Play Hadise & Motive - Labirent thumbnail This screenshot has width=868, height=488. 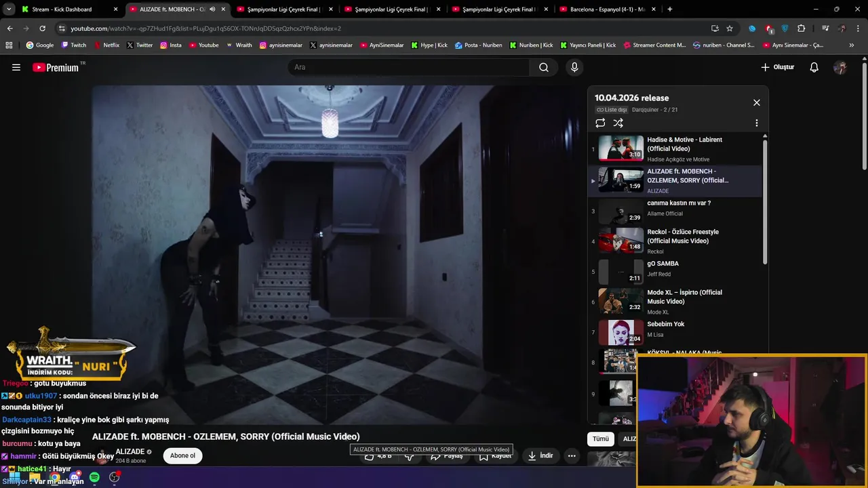pos(620,148)
